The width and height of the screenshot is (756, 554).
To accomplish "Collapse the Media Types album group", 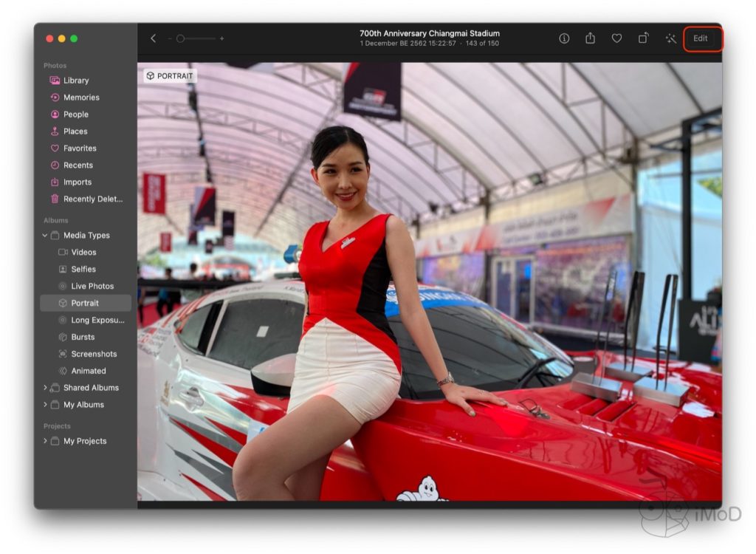I will tap(45, 236).
